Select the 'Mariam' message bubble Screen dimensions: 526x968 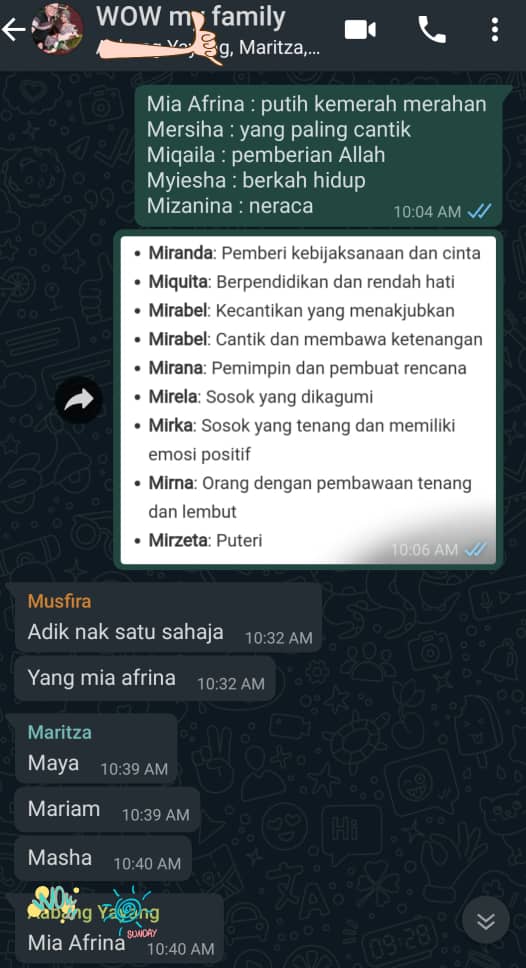(107, 809)
